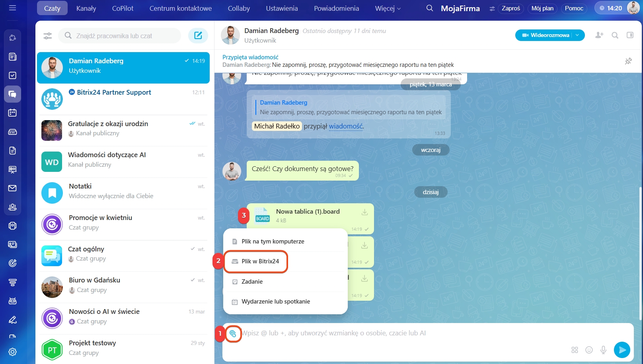Screen dimensions: 643x364
Task: Open the Powiadomienia tab
Action: pyautogui.click(x=336, y=8)
